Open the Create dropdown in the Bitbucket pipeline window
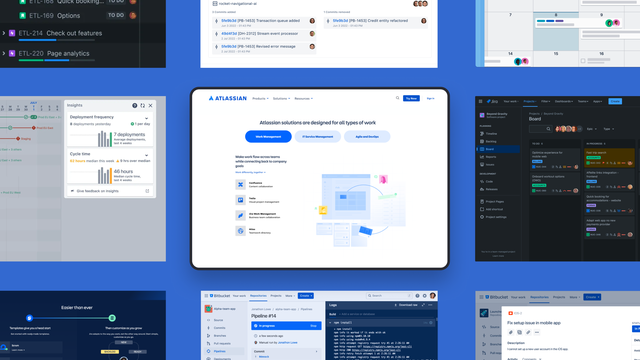640x360 pixels. pyautogui.click(x=306, y=296)
